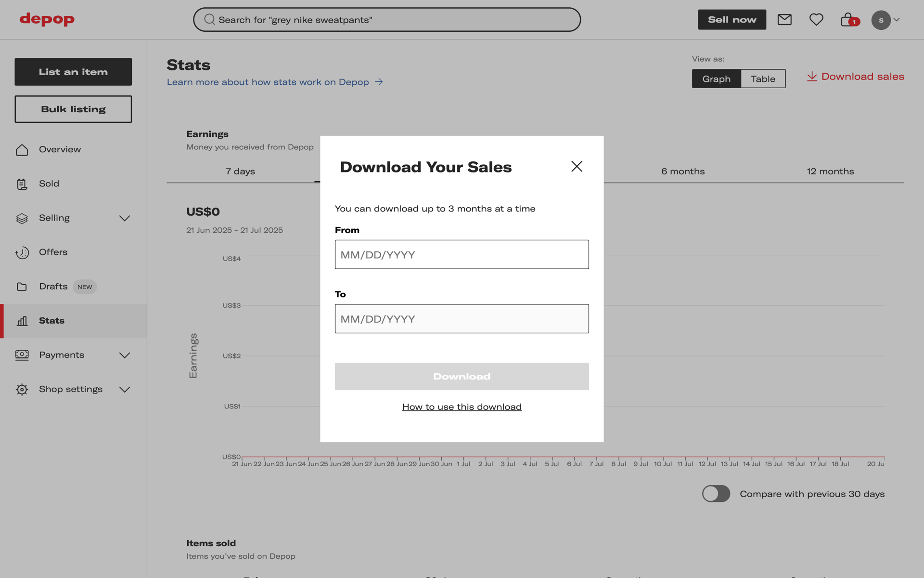Click the cart notification badge '1'
The width and height of the screenshot is (924, 578).
click(x=854, y=22)
